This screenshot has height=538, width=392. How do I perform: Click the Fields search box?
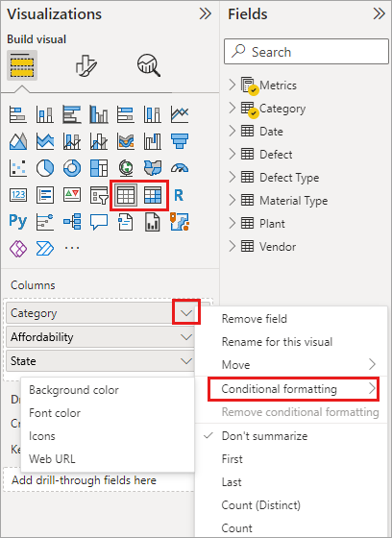[x=306, y=52]
